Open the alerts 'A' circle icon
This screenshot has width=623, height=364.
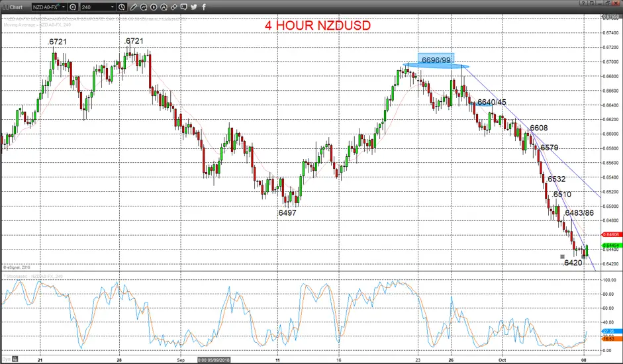(x=164, y=7)
